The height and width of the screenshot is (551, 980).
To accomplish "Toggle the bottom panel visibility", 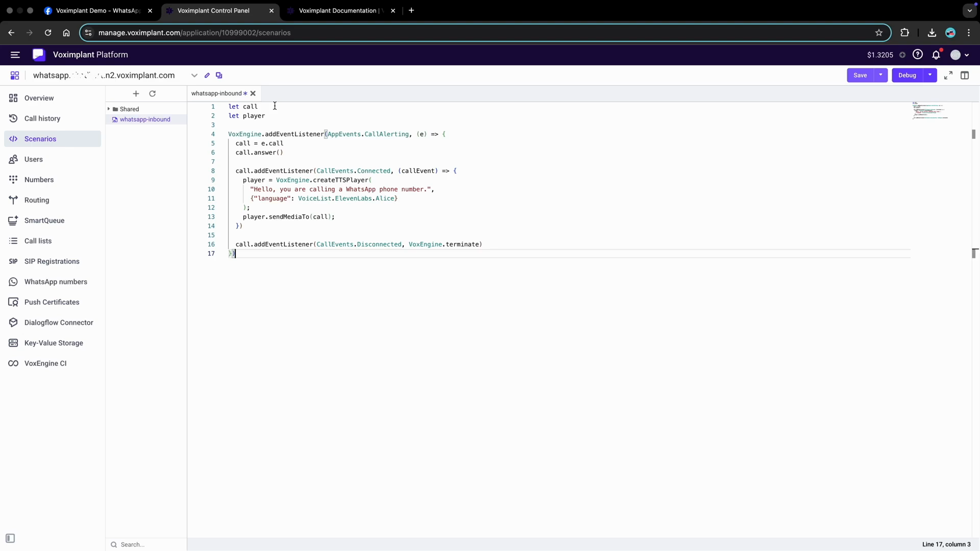I will click(10, 538).
